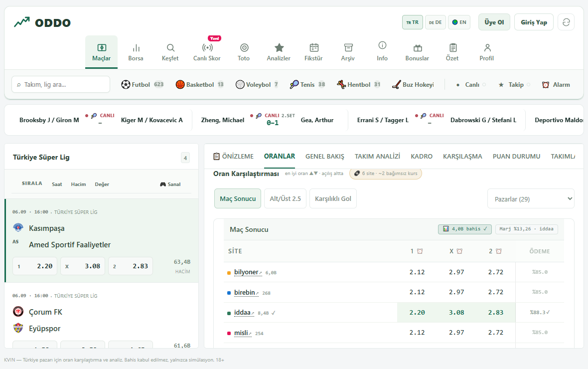
Task: Sort matches by Değer
Action: [x=102, y=184]
